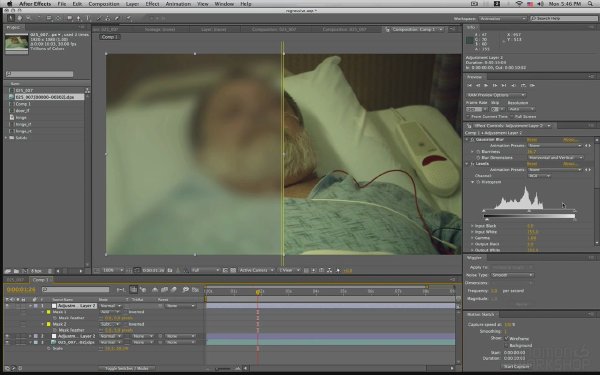Open the Effect menu

point(152,4)
